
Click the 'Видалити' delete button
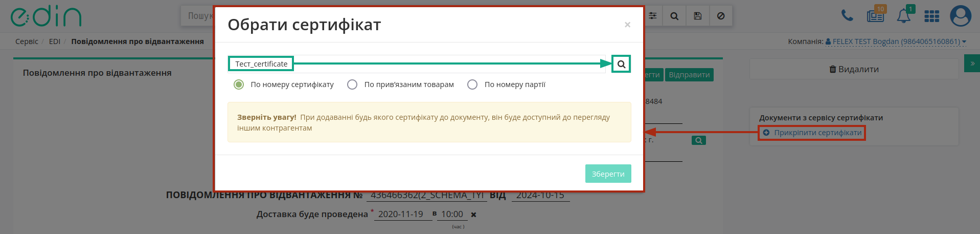click(x=854, y=69)
